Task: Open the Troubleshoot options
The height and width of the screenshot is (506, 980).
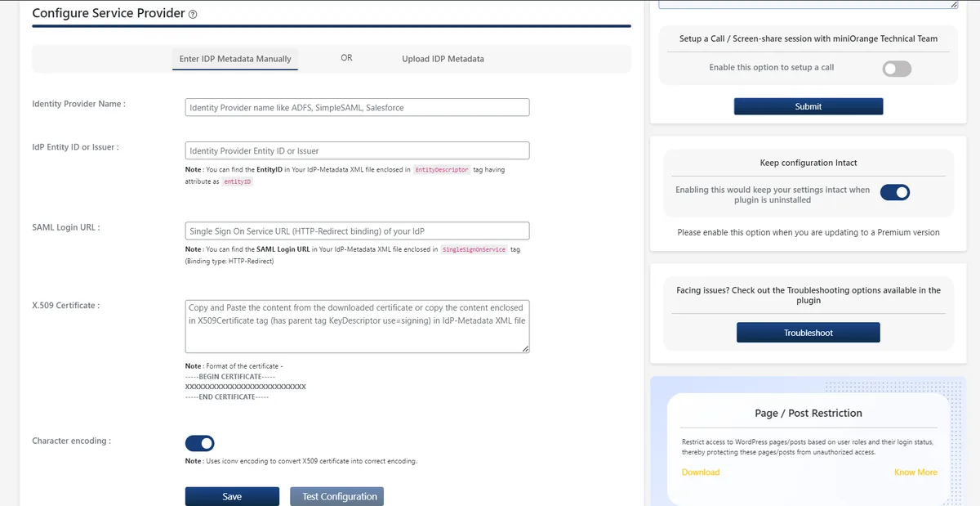Action: point(808,333)
